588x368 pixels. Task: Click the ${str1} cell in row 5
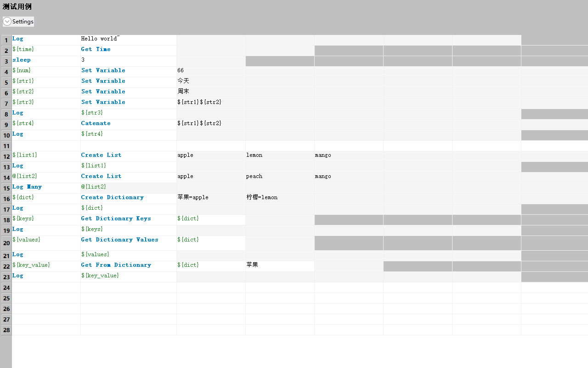pos(46,82)
